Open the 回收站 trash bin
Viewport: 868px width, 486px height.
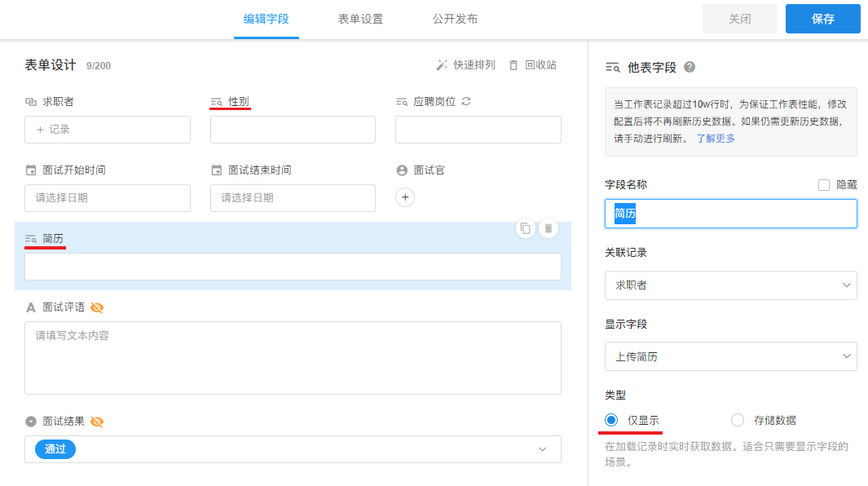pyautogui.click(x=532, y=65)
